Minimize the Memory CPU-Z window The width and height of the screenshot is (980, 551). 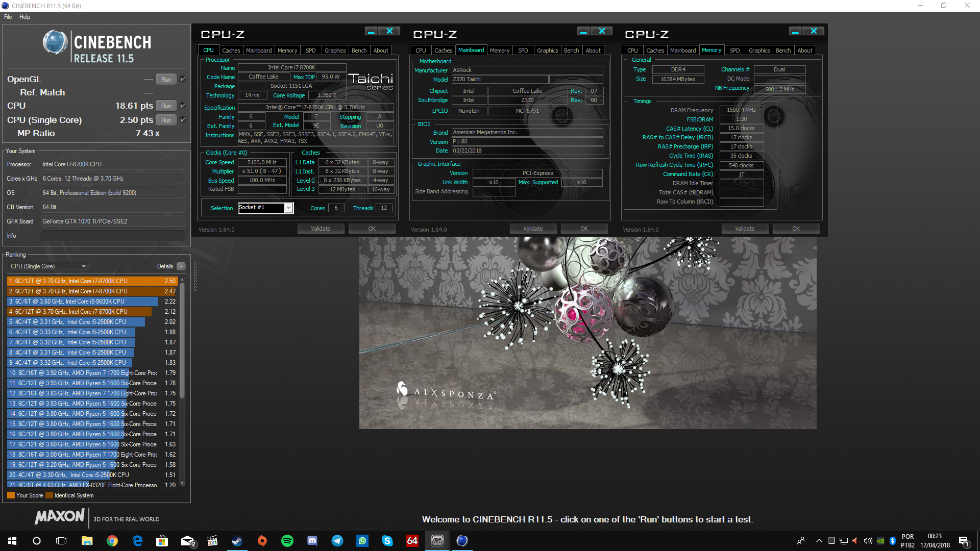[795, 31]
